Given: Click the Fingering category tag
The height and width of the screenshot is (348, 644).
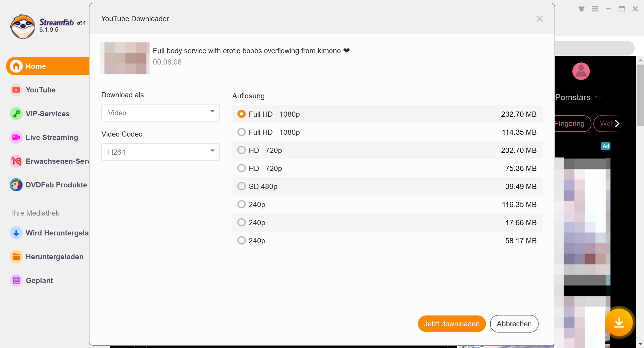Looking at the screenshot, I should click(x=569, y=123).
